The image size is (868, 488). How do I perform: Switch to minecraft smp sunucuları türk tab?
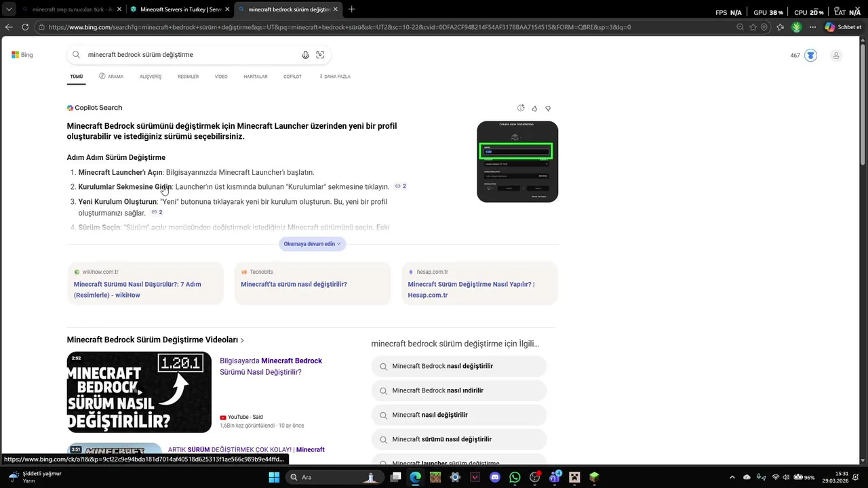click(71, 9)
